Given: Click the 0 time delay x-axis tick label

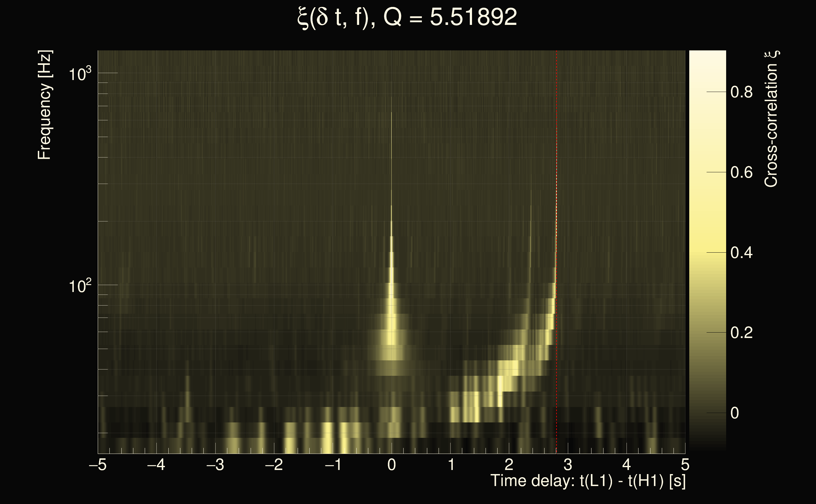Looking at the screenshot, I should [392, 465].
